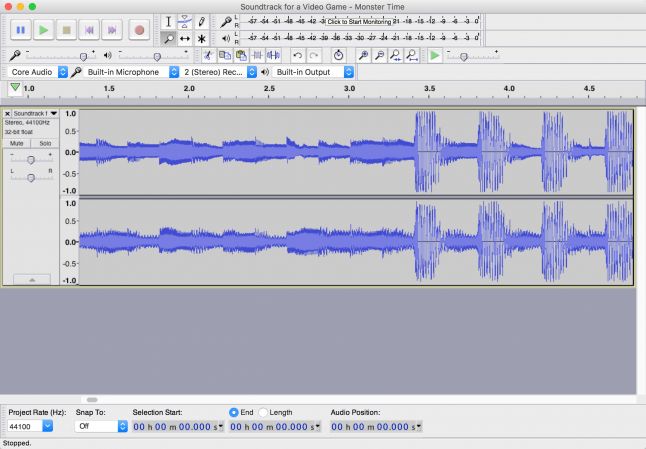This screenshot has width=646, height=449.
Task: Start playback with the green Play button
Action: 43,30
